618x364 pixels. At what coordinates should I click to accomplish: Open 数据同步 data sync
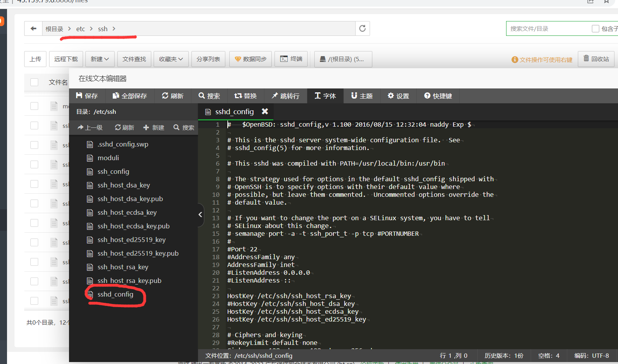pyautogui.click(x=250, y=59)
